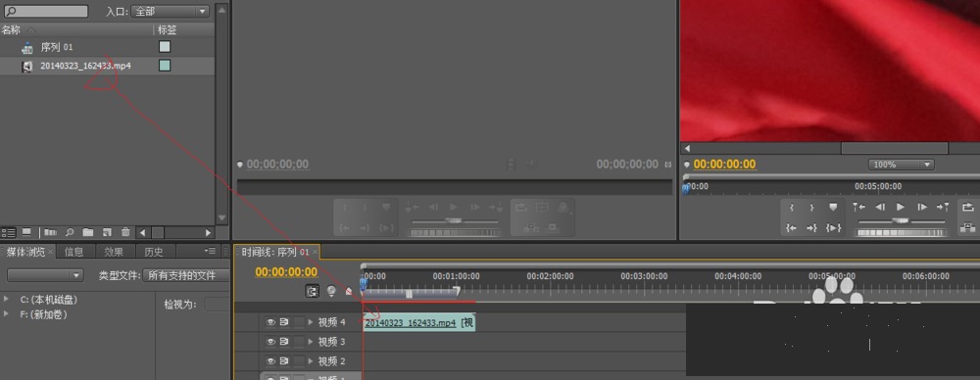The image size is (980, 380).
Task: Switch to the 效果 tab
Action: [114, 252]
